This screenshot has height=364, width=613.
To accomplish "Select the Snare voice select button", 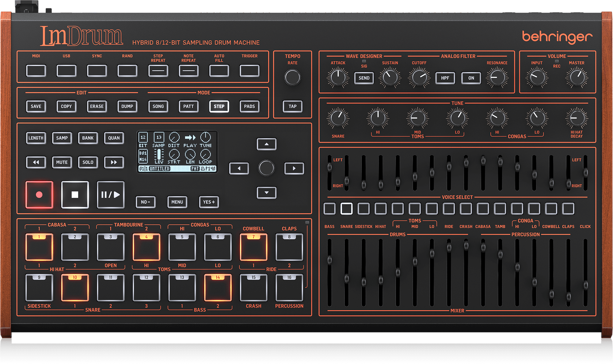I will 347,208.
